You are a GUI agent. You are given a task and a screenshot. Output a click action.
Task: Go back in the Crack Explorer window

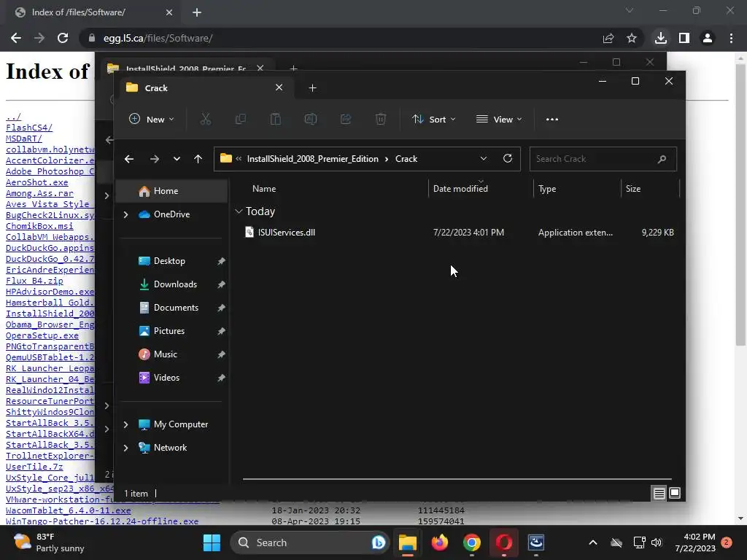point(129,158)
